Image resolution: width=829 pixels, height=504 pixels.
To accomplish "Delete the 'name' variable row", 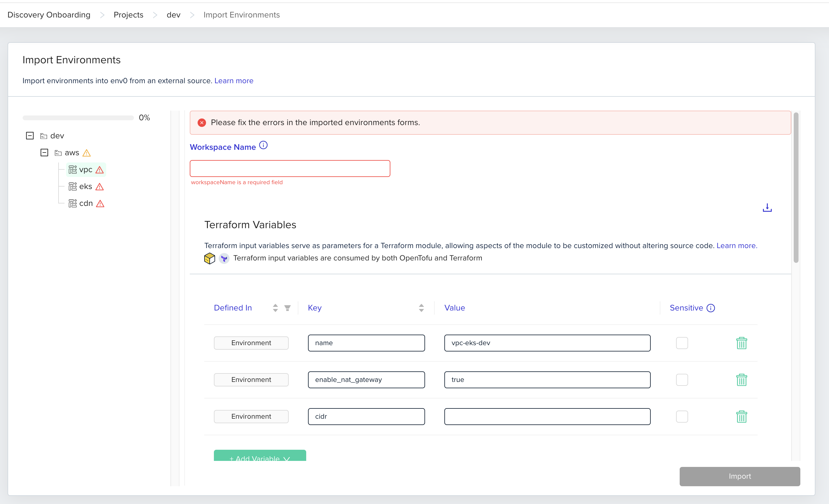I will 741,343.
